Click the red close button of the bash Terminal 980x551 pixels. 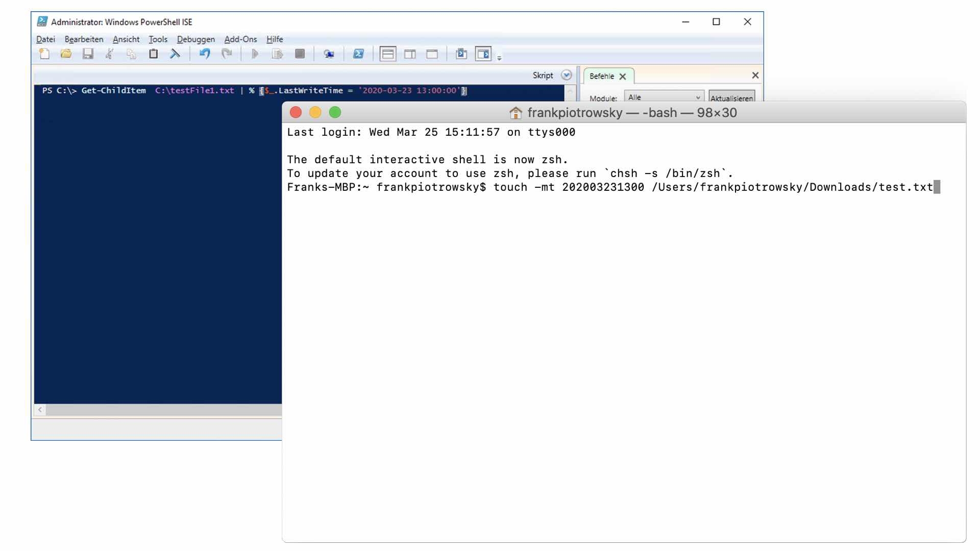coord(296,112)
